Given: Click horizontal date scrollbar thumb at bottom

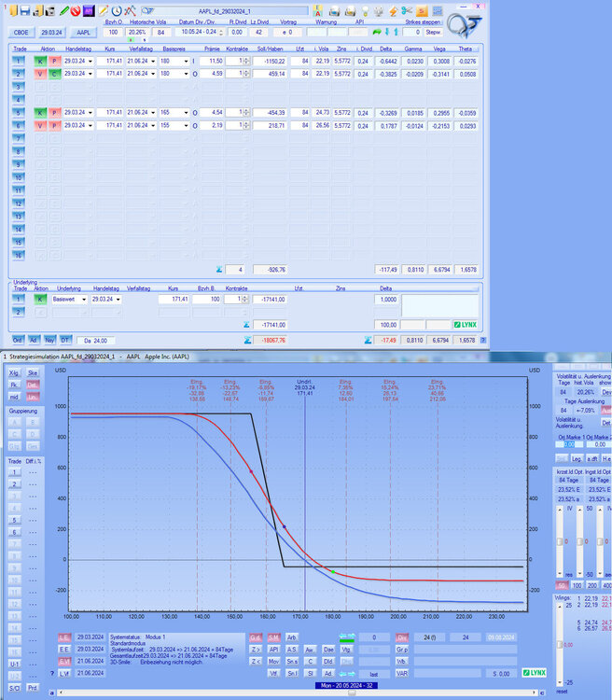Looking at the screenshot, I should pyautogui.click(x=352, y=693).
